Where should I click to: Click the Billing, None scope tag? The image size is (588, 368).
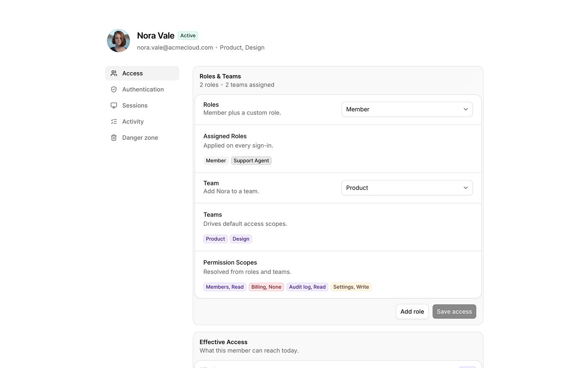click(266, 287)
